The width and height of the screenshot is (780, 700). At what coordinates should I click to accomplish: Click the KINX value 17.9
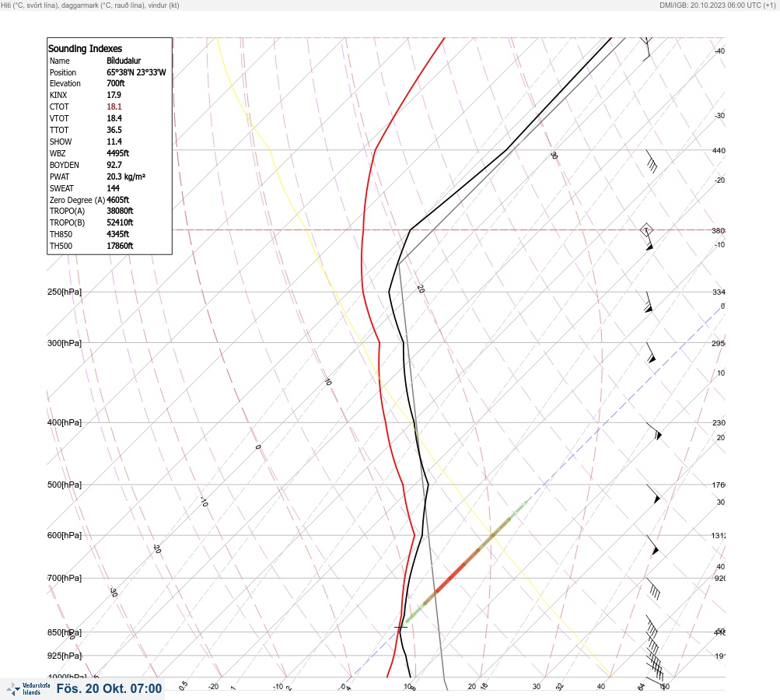tap(114, 95)
